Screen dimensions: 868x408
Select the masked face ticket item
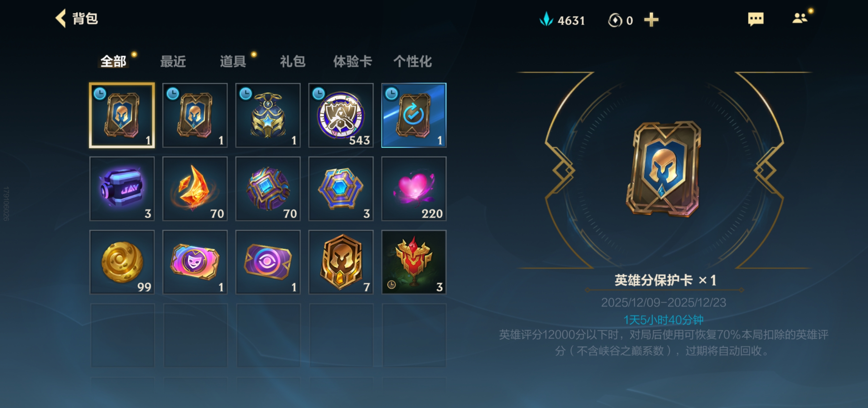point(195,262)
